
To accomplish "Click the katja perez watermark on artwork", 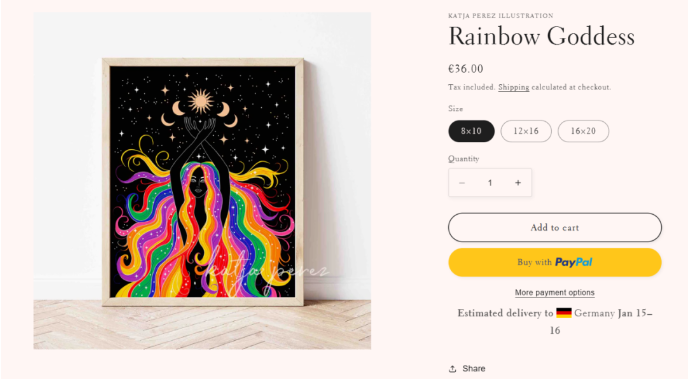I will tap(266, 271).
